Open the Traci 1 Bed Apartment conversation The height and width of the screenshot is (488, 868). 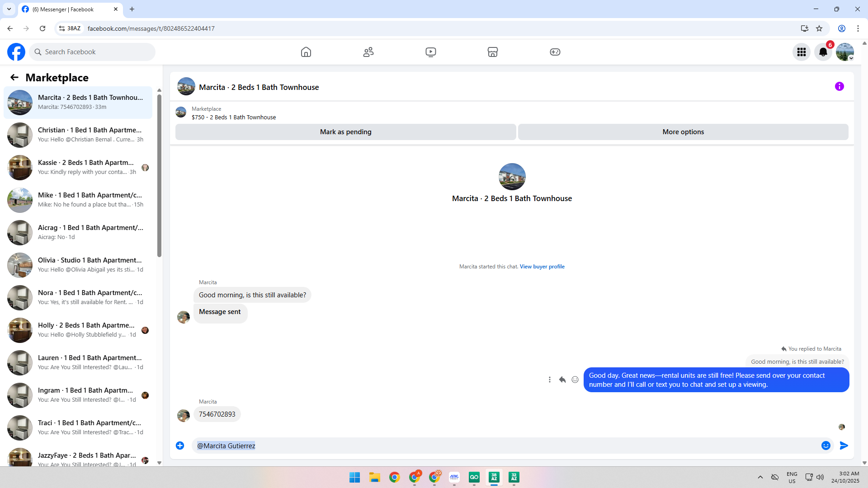pos(78,428)
